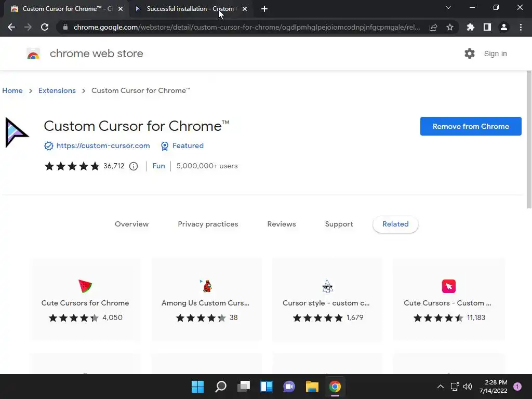The width and height of the screenshot is (532, 399).
Task: Open Chrome three-dot menu
Action: coord(521,27)
